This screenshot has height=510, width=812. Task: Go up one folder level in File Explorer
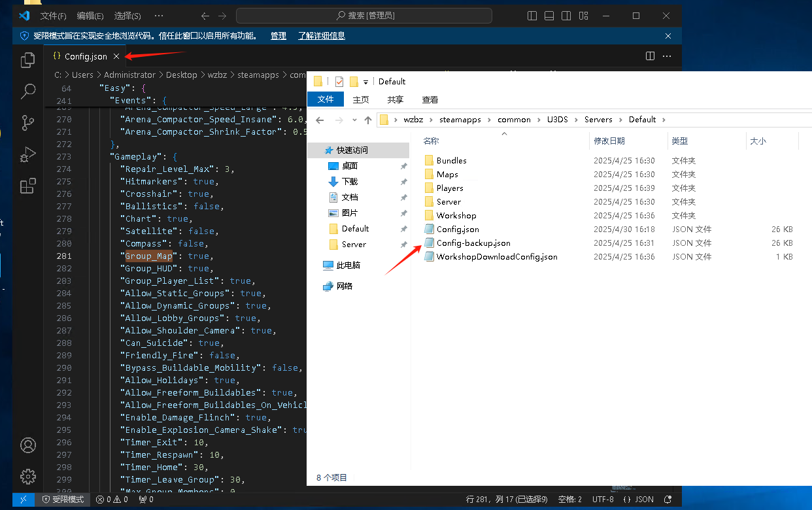(368, 120)
